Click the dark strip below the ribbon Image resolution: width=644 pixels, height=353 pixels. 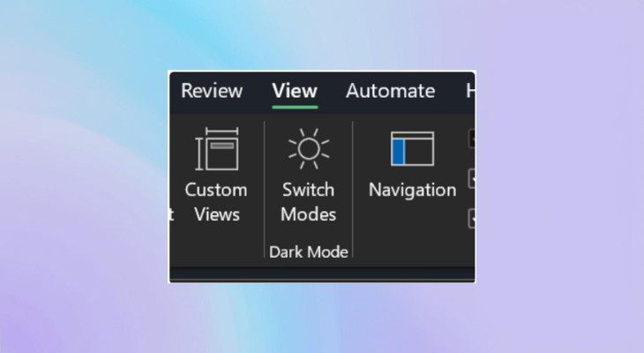coord(322,273)
